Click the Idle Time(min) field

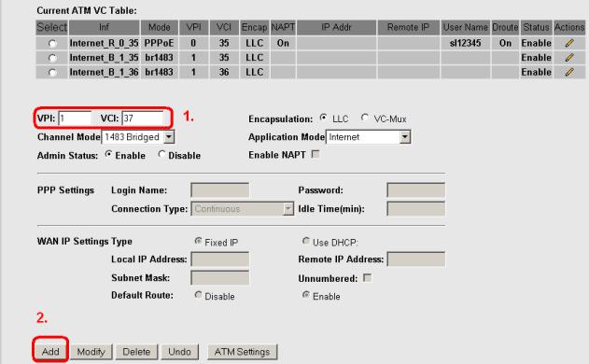click(x=415, y=209)
